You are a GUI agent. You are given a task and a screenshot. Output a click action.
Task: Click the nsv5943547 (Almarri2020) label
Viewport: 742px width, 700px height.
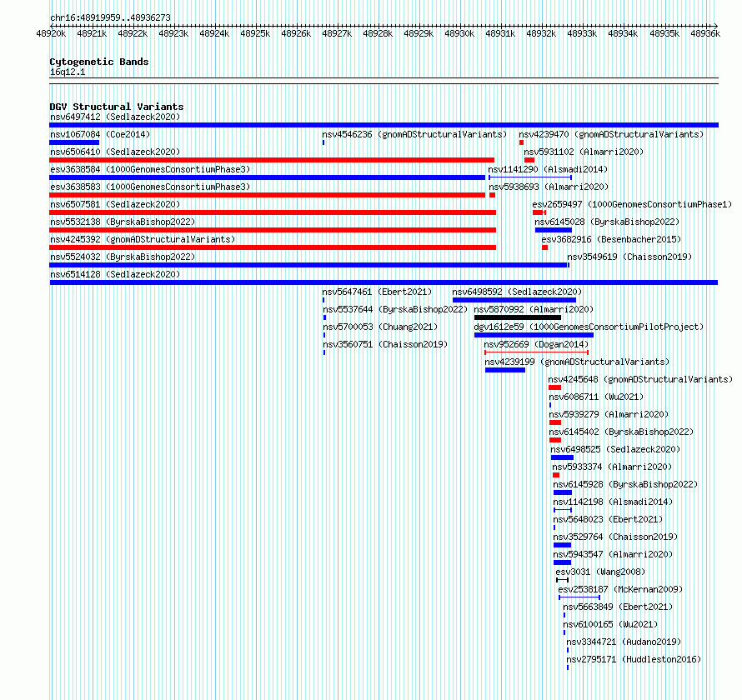tap(613, 554)
